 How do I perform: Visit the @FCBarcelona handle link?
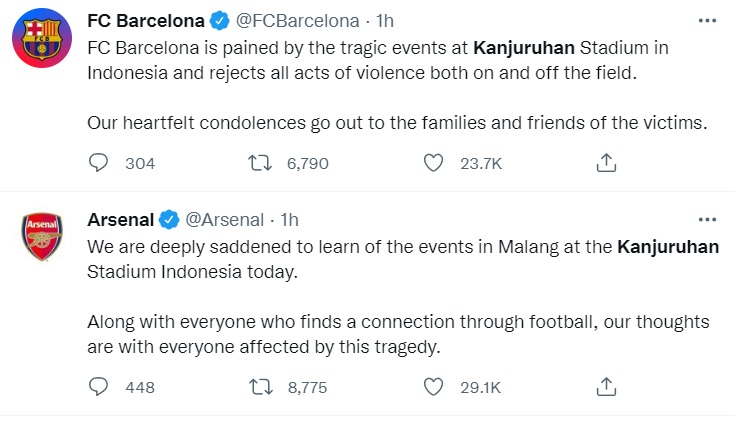297,21
